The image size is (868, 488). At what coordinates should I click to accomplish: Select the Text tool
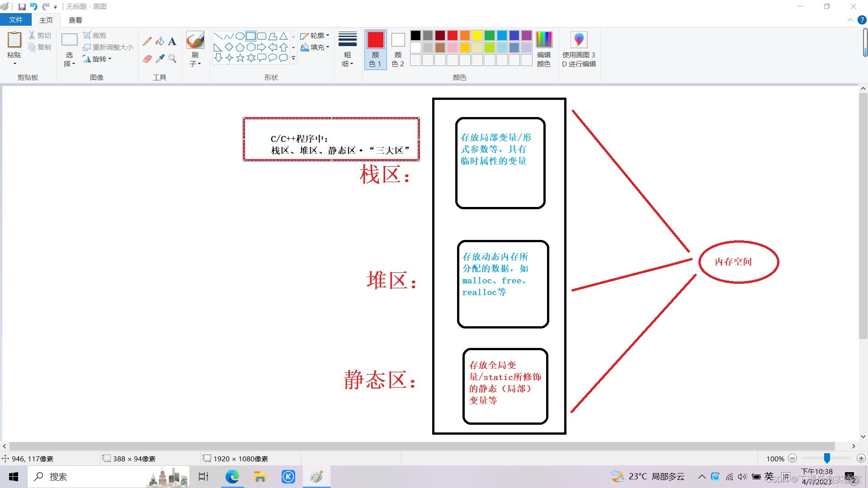(x=172, y=41)
